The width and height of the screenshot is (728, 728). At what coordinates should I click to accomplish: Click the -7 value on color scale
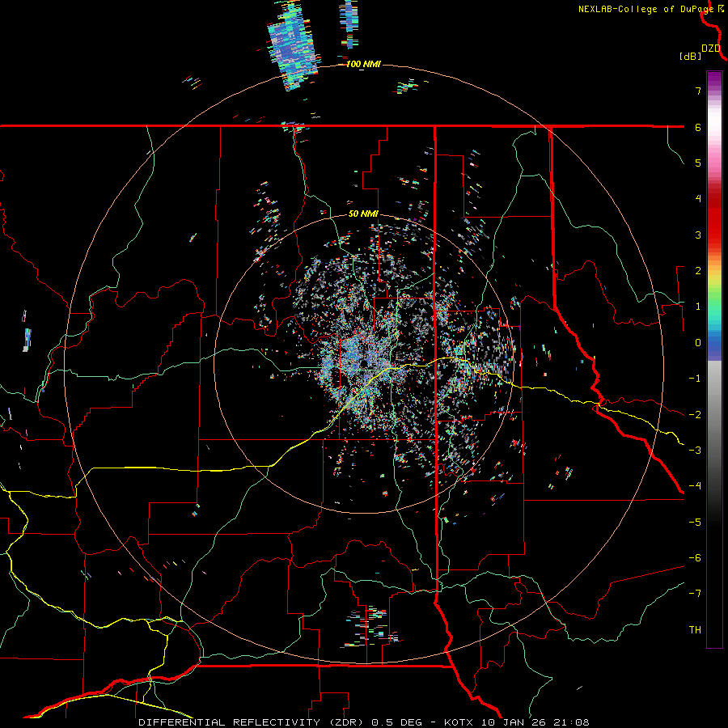[695, 594]
